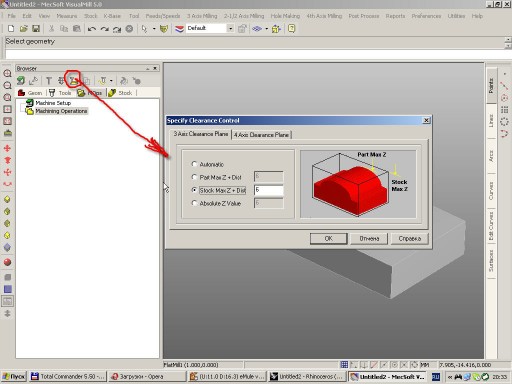This screenshot has width=512, height=384.
Task: Collapse the Browser panel pin arrow
Action: coord(147,68)
